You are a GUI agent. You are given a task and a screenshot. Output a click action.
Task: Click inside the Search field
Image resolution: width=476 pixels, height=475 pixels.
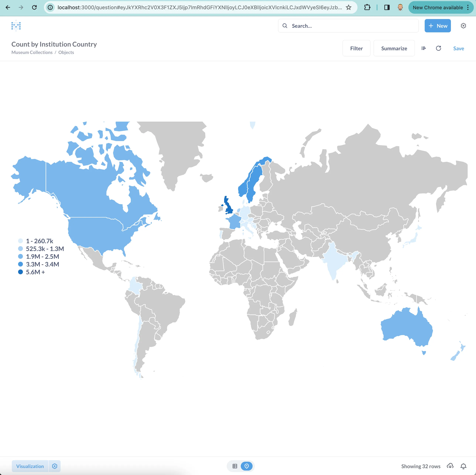[x=320, y=26]
